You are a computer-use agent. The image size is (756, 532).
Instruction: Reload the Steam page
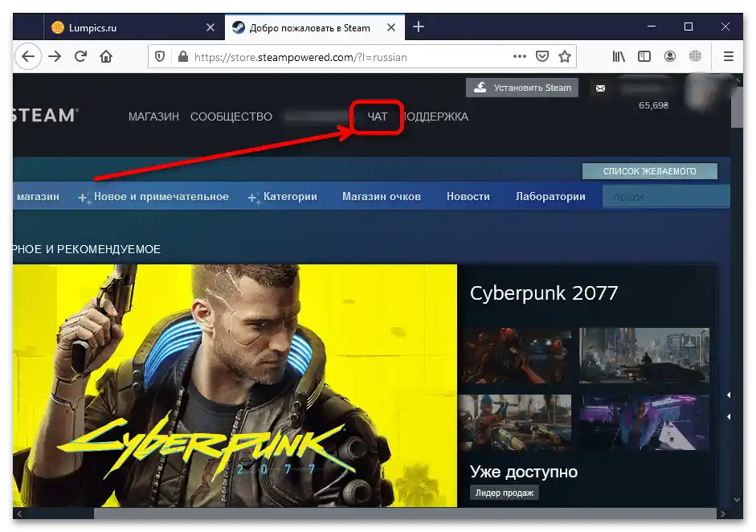pyautogui.click(x=80, y=56)
